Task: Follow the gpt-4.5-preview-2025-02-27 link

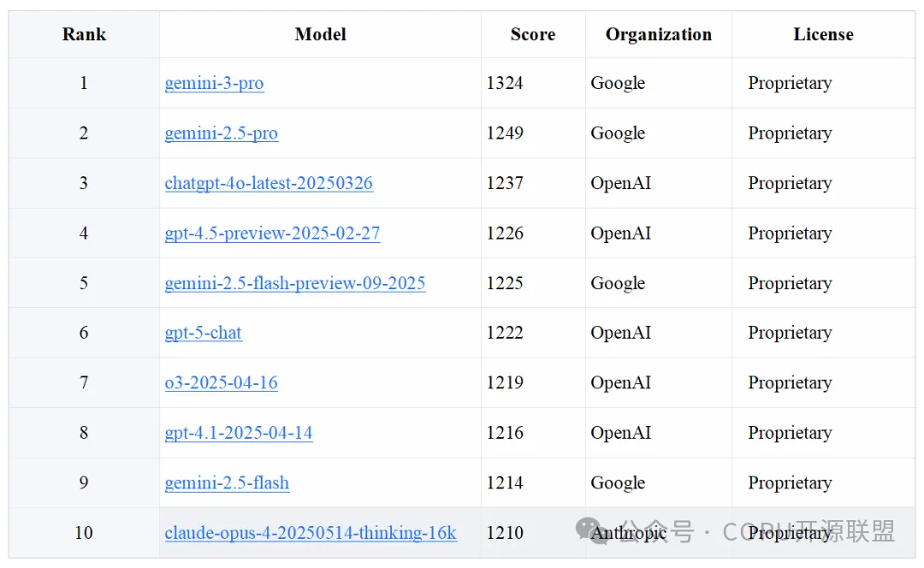Action: pyautogui.click(x=272, y=234)
